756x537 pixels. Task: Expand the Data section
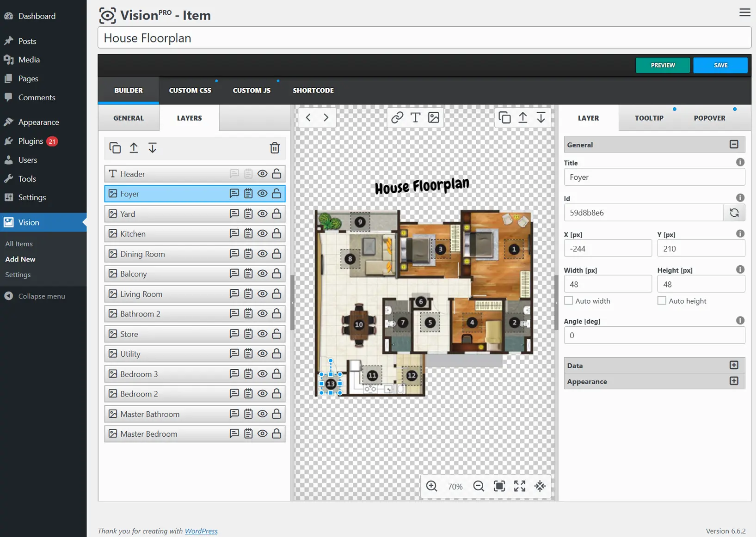(x=734, y=365)
